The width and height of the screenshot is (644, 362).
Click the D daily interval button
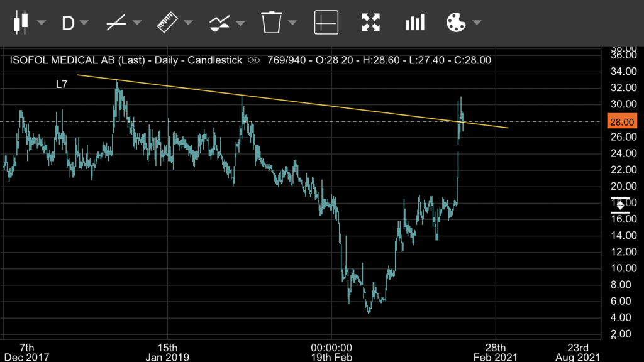[x=67, y=23]
